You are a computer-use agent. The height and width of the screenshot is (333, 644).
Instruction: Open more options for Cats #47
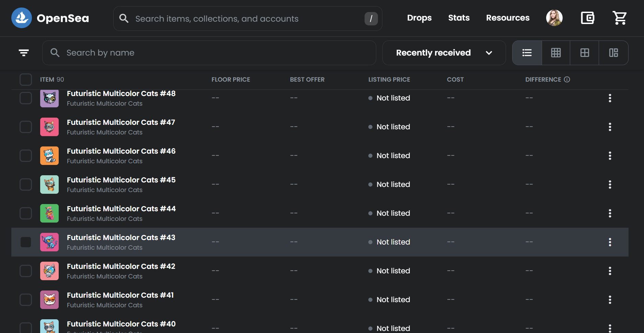(x=610, y=127)
